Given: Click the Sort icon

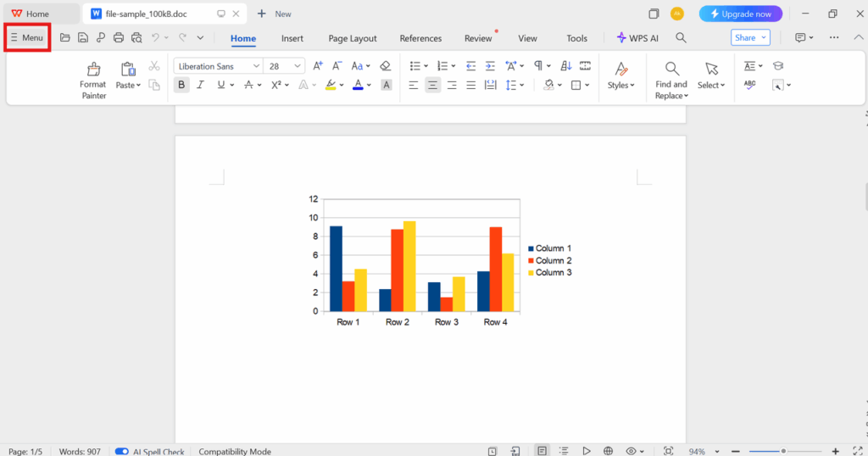Looking at the screenshot, I should [x=565, y=66].
